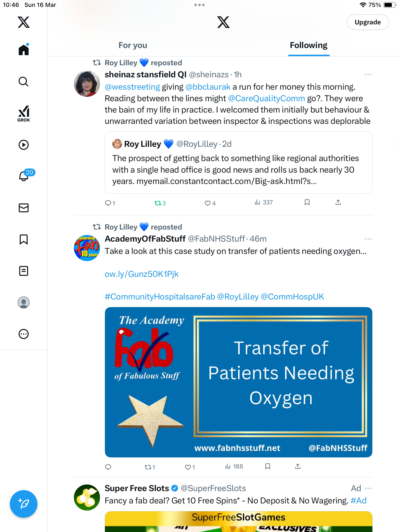Open the search icon in sidebar

24,82
